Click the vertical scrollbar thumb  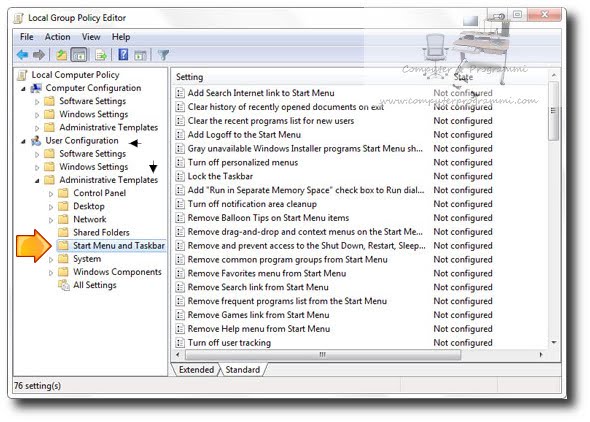(x=553, y=112)
